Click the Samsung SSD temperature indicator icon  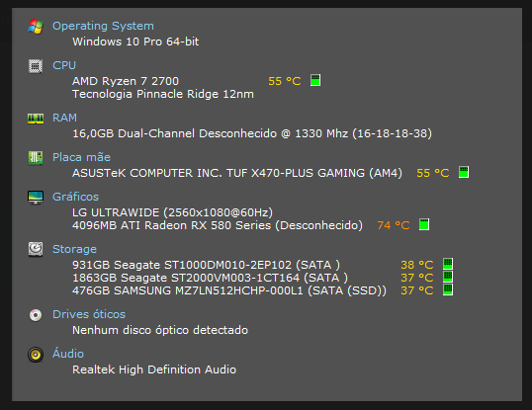click(x=448, y=289)
